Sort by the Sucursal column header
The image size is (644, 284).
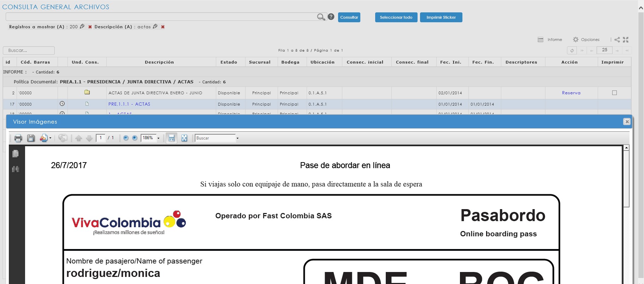[x=261, y=62]
